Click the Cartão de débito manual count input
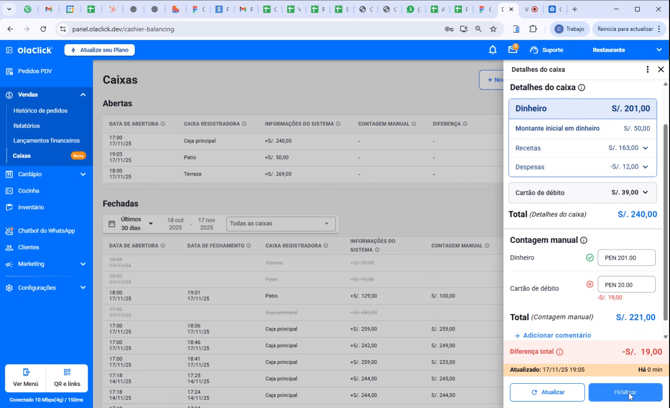The image size is (670, 408). click(x=626, y=285)
